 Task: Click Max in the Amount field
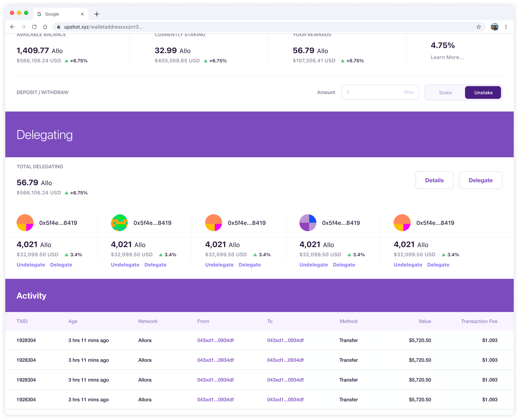(x=409, y=92)
